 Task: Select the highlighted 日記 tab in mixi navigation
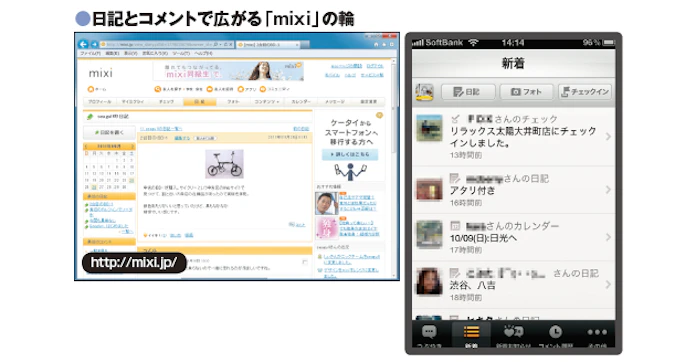click(x=200, y=102)
